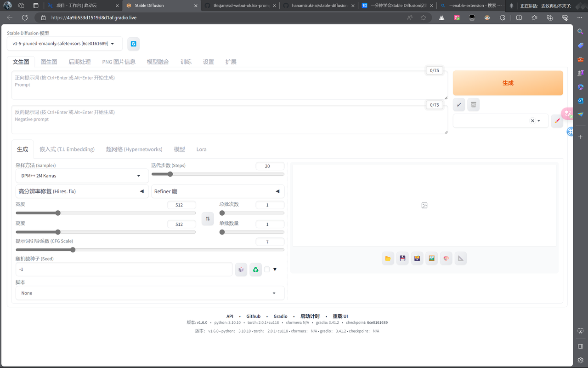Save image with the floppy disk icon
The width and height of the screenshot is (588, 368).
point(402,259)
